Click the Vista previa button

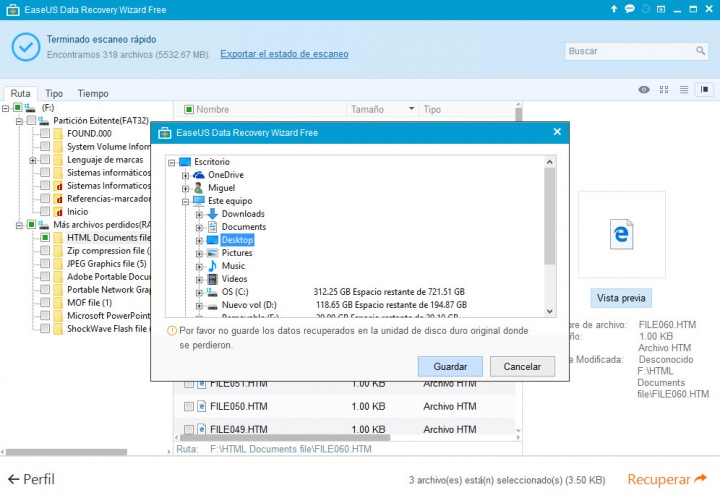[x=621, y=298]
